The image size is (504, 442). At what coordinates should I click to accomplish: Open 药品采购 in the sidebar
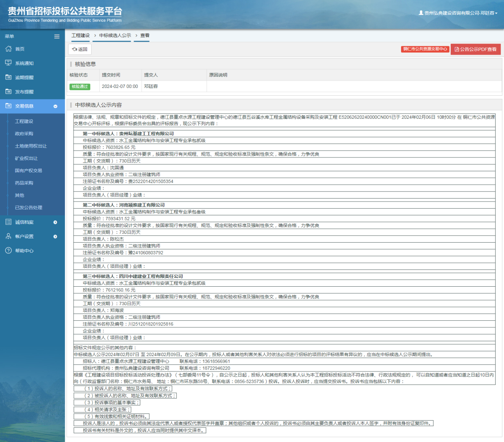point(24,183)
